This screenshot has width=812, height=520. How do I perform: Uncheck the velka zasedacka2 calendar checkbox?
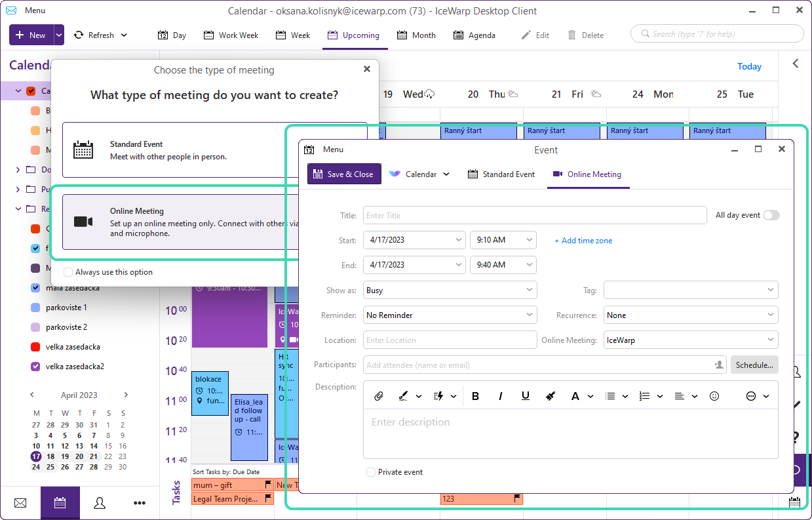coord(36,367)
